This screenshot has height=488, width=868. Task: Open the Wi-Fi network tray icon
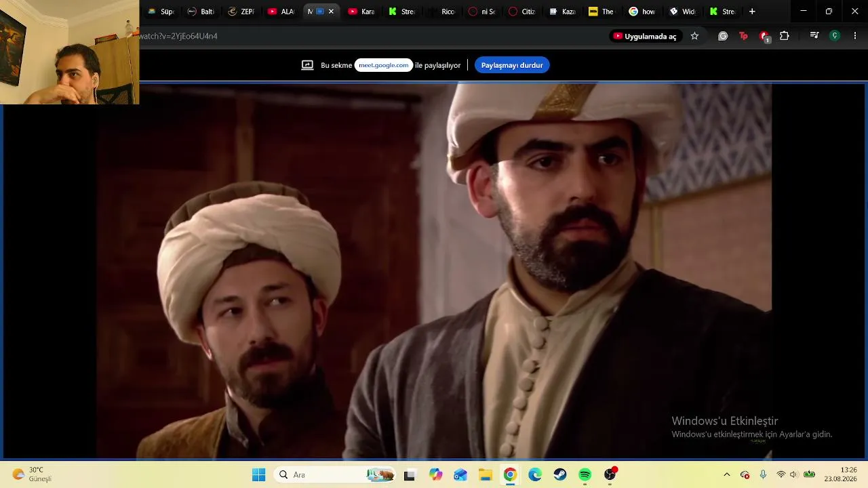tap(781, 474)
